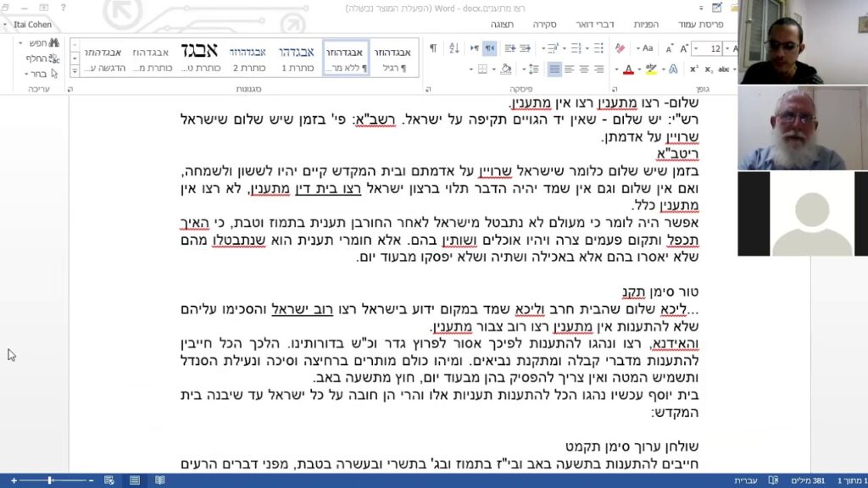
Task: Click the print layout view icon
Action: (135, 480)
